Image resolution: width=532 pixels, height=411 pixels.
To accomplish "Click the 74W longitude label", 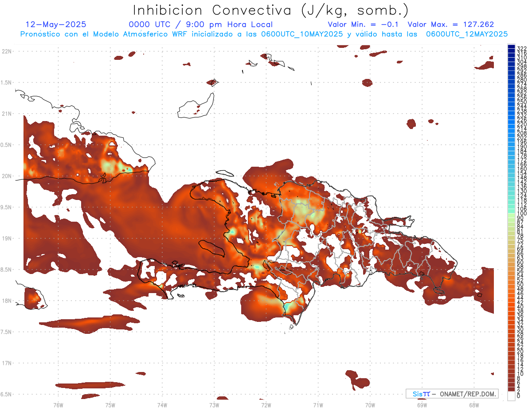I will [162, 405].
